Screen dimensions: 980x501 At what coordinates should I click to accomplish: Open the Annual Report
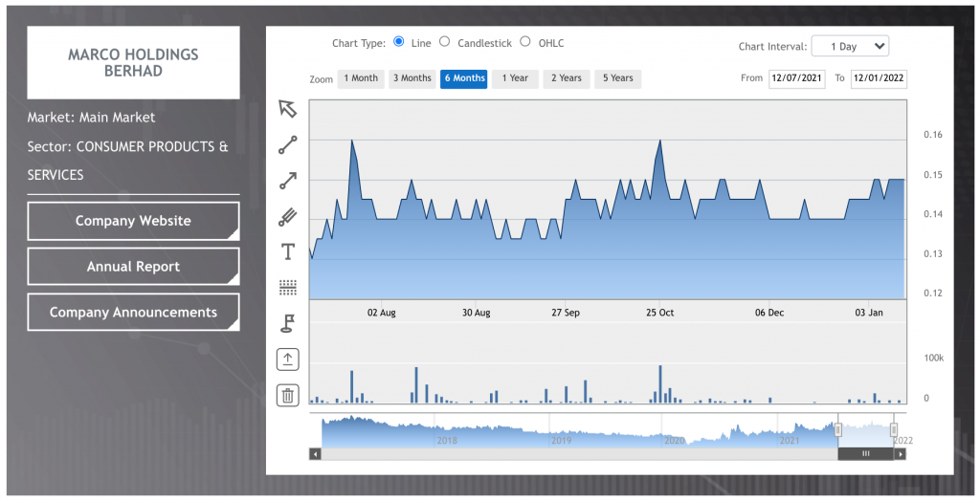(x=133, y=267)
